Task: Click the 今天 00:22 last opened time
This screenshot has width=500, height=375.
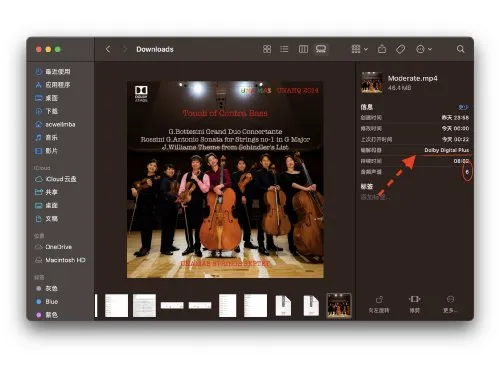Action: [455, 139]
